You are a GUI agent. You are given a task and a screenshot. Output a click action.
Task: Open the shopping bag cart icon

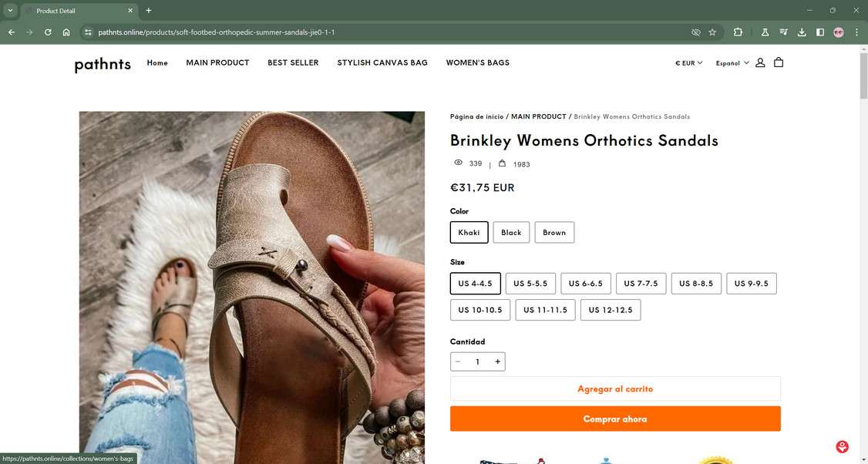coord(779,62)
